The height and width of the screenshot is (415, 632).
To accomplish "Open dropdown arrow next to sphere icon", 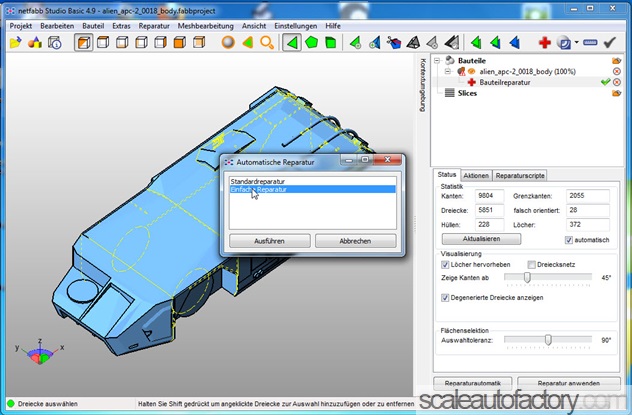I will pyautogui.click(x=576, y=42).
